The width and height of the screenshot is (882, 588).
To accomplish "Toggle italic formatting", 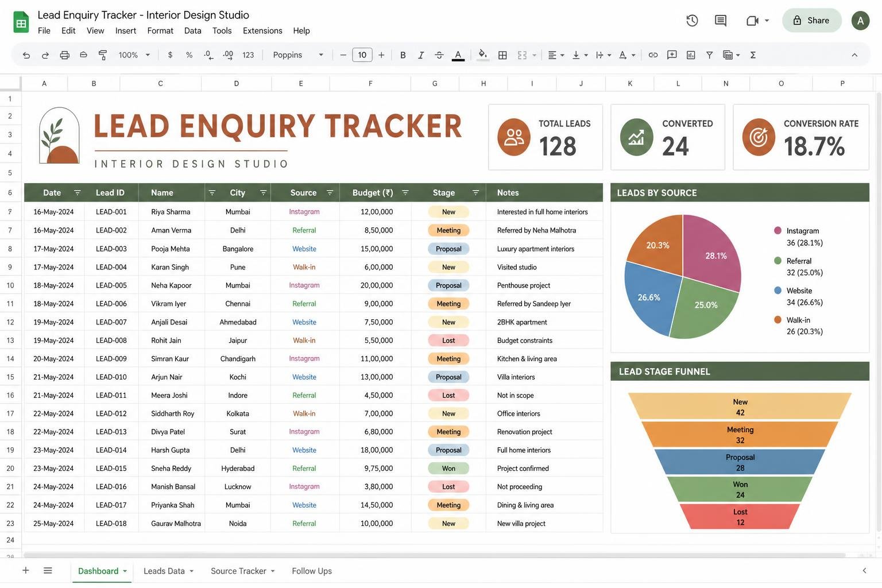I will pyautogui.click(x=421, y=55).
